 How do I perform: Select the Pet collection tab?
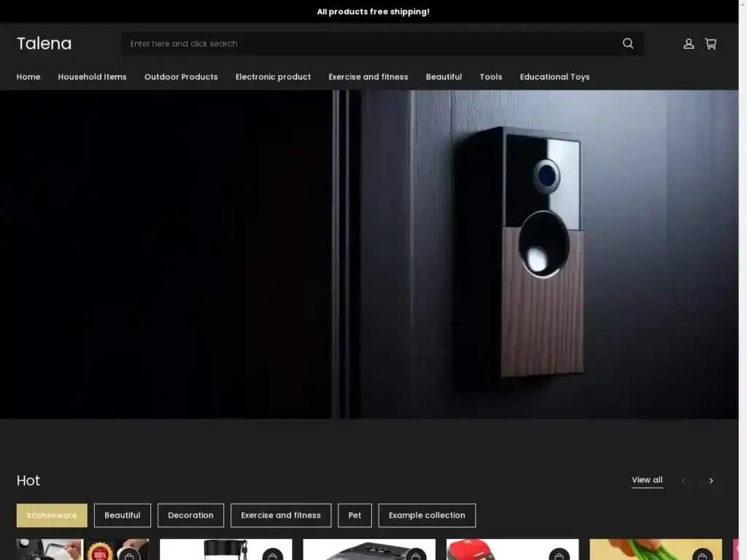pos(355,515)
